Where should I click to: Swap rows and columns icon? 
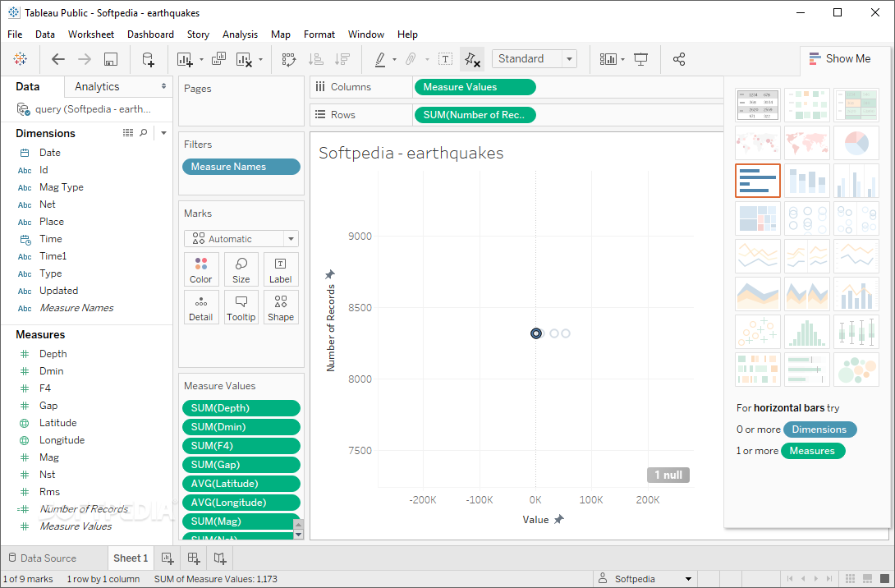pos(289,59)
